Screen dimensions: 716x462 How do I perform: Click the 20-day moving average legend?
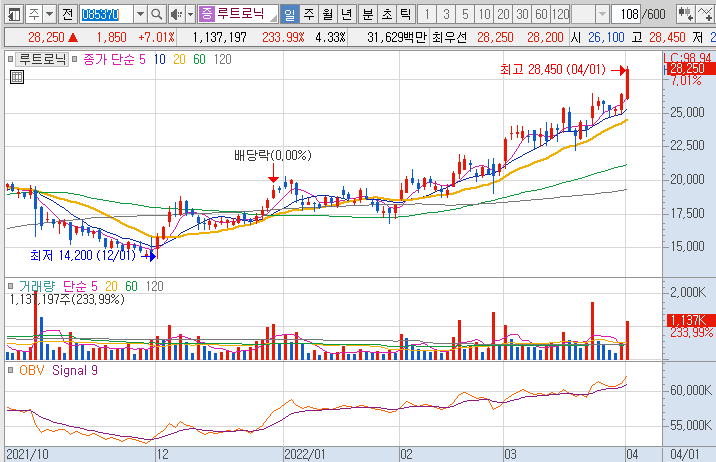point(179,59)
